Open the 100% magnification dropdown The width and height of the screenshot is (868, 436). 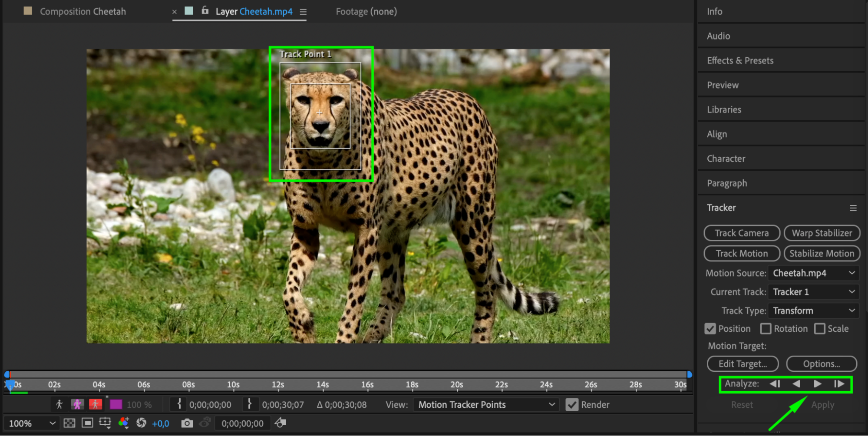32,423
